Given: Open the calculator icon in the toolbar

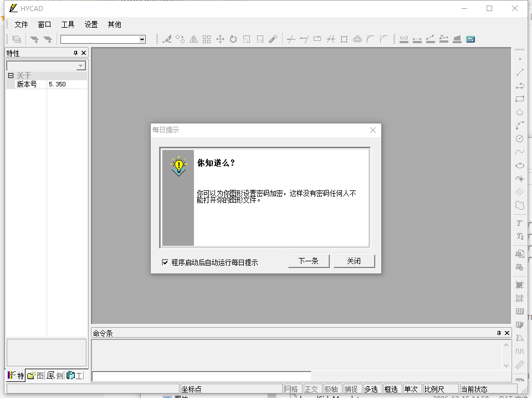Looking at the screenshot, I should [x=470, y=39].
